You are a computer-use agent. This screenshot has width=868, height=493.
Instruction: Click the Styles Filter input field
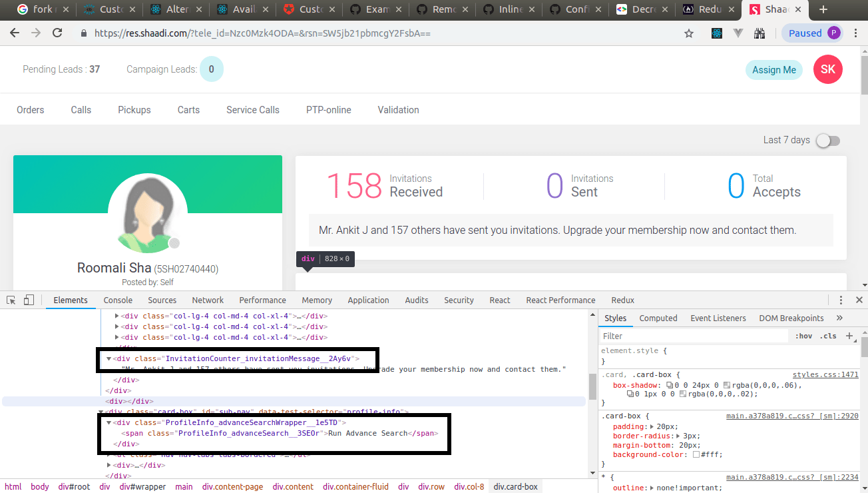pos(694,336)
